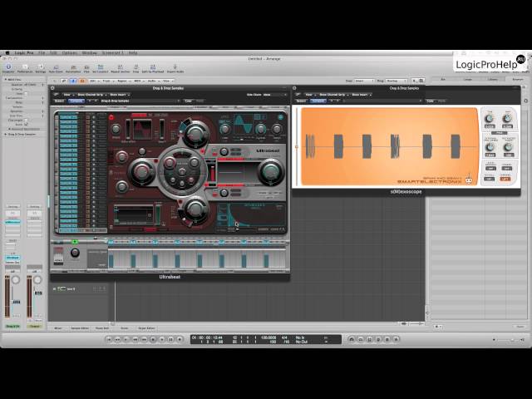Click Go to Beginning transport button
This screenshot has height=399, width=532.
(109, 339)
